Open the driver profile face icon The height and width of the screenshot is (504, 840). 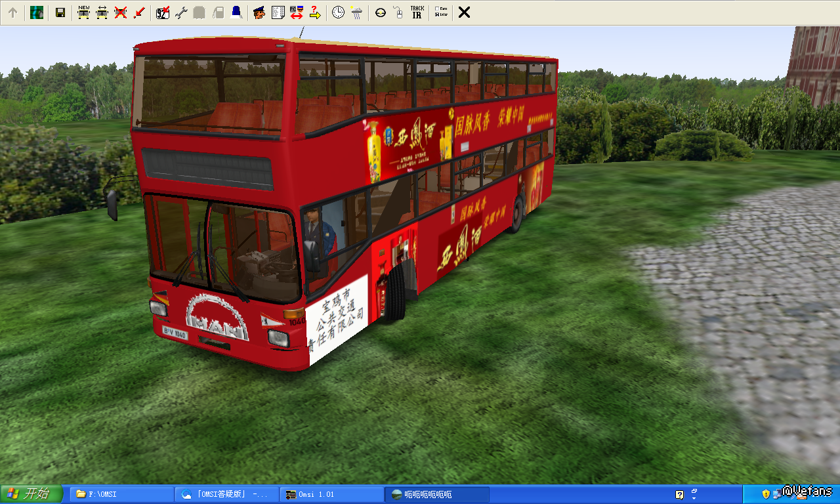[x=259, y=12]
